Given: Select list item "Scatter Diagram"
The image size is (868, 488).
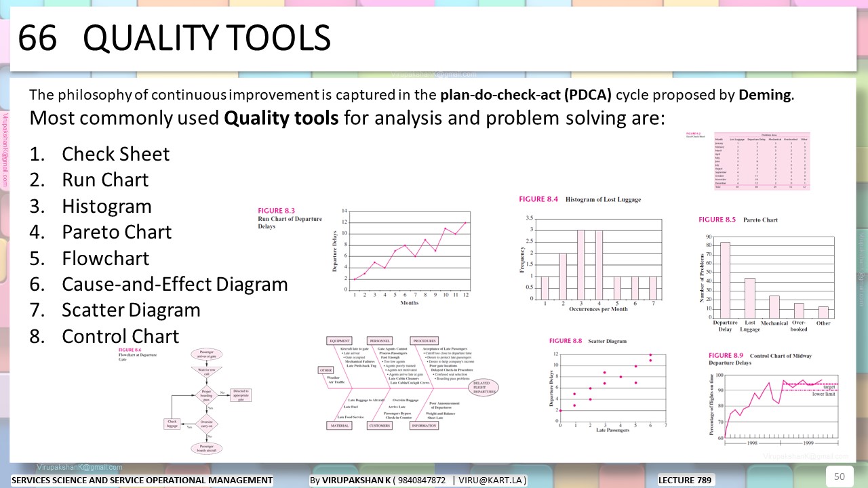Looking at the screenshot, I should 131,310.
